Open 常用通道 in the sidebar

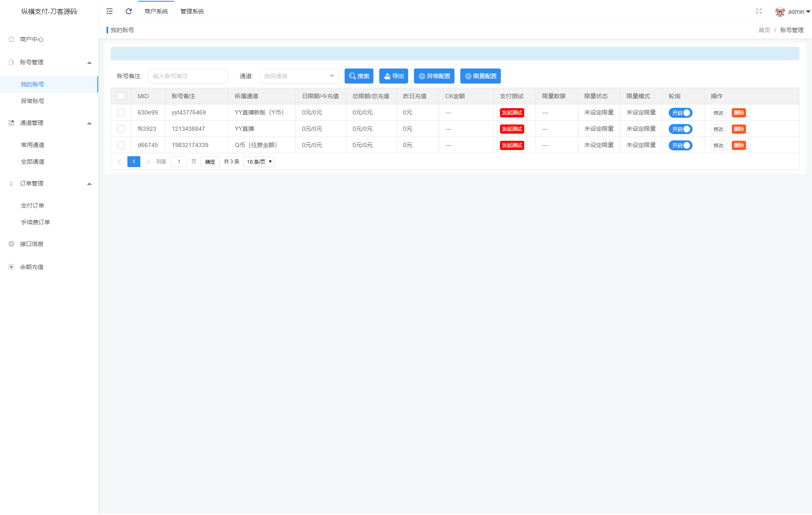coord(49,145)
